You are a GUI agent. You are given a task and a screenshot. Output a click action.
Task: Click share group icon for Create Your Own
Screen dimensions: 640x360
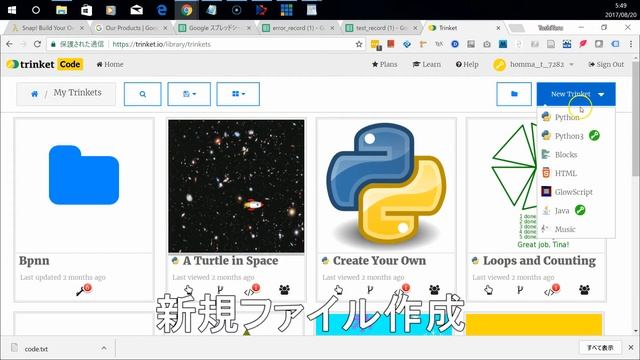pos(435,290)
